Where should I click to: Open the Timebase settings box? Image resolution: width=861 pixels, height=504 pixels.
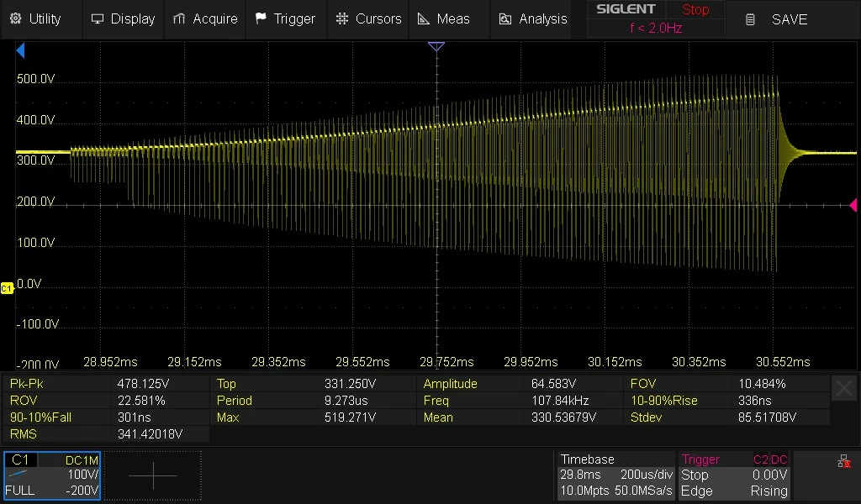pyautogui.click(x=616, y=475)
